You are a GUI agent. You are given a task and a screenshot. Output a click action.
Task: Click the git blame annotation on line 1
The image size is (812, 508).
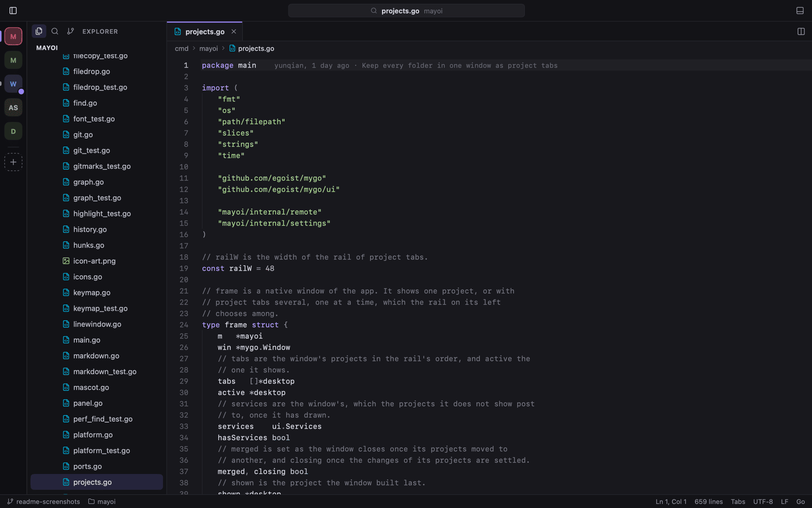coord(416,66)
